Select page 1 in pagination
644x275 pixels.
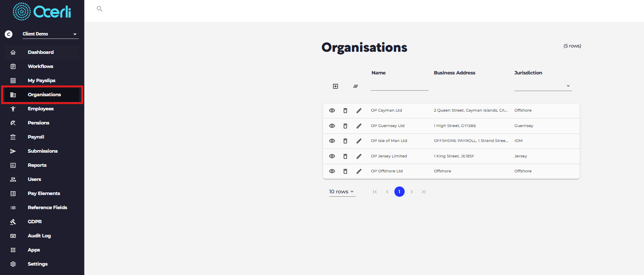[x=399, y=192]
